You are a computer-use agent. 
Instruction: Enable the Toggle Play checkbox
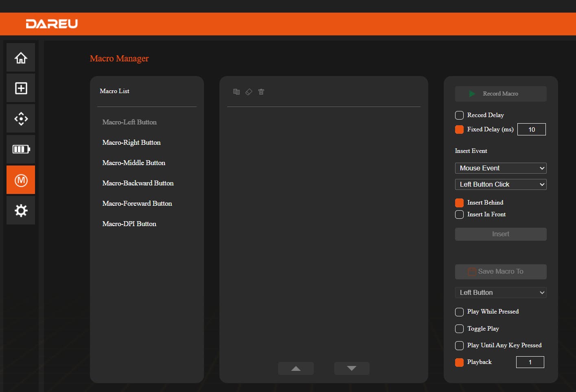459,329
